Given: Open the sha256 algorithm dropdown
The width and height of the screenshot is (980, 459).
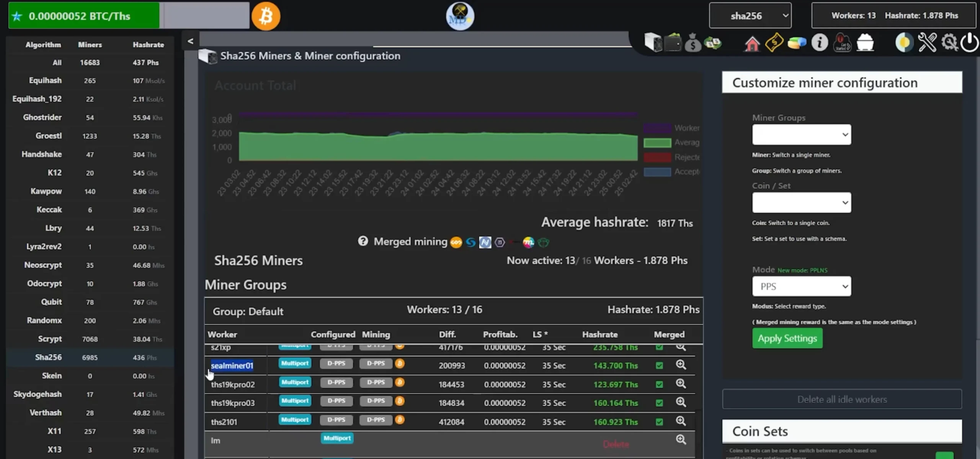Looking at the screenshot, I should 750,15.
